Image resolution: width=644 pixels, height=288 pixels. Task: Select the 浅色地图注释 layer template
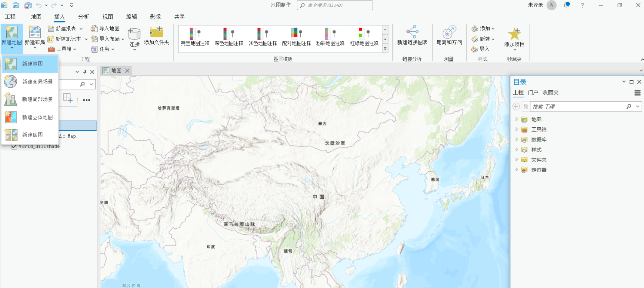pyautogui.click(x=263, y=37)
